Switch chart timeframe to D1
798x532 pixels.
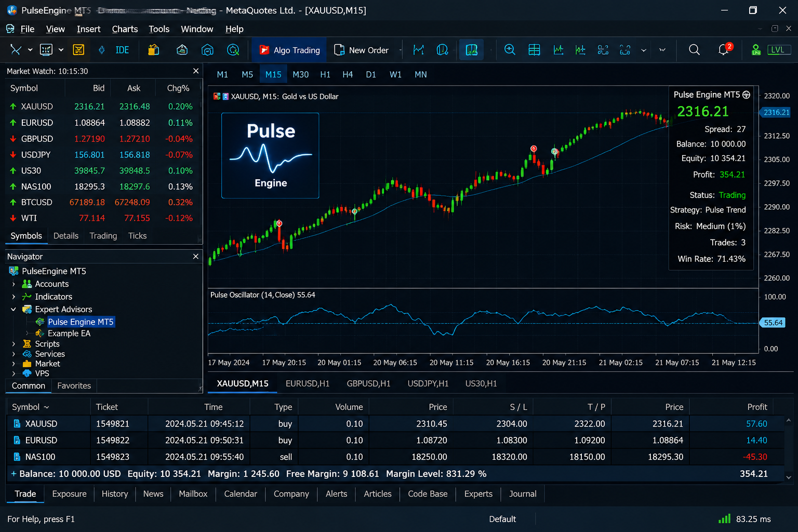[371, 75]
